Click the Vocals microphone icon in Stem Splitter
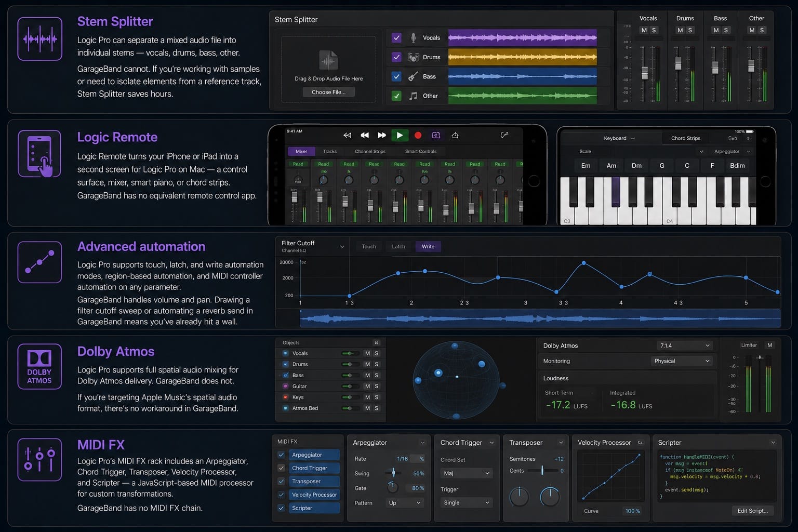Image resolution: width=798 pixels, height=532 pixels. (x=413, y=37)
